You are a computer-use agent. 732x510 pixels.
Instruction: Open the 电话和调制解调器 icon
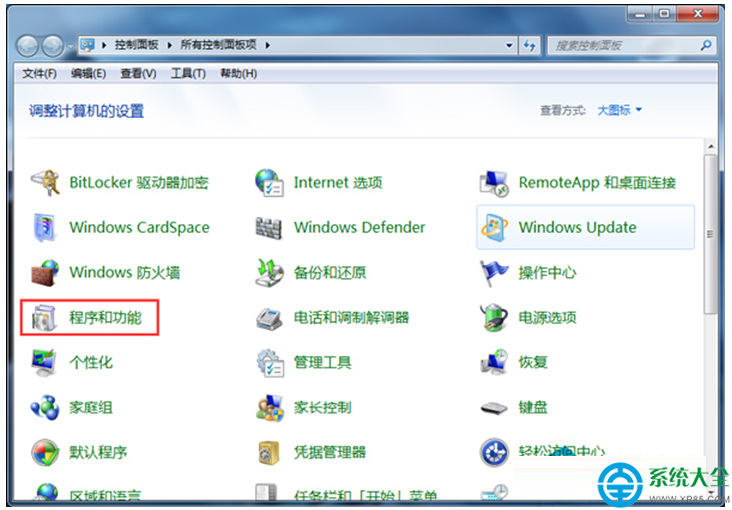click(x=269, y=318)
